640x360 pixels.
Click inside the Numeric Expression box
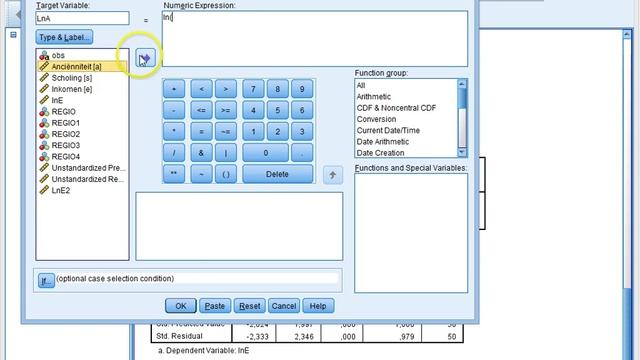tap(315, 39)
